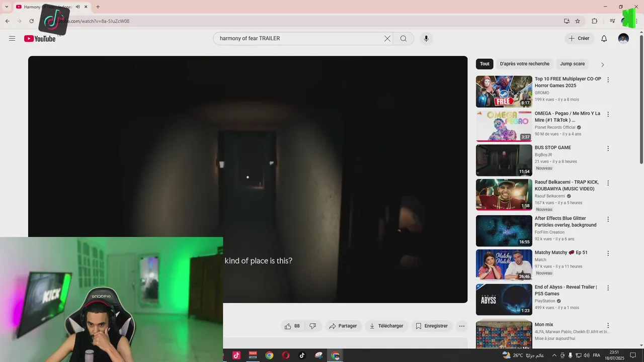Open options for Raouf Belkacemi TRAP KICK video
Screen dimensions: 644x362
608,183
